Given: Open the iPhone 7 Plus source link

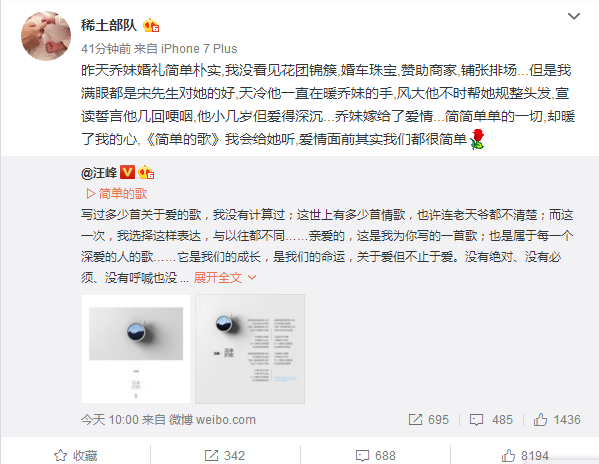Looking at the screenshot, I should [199, 49].
